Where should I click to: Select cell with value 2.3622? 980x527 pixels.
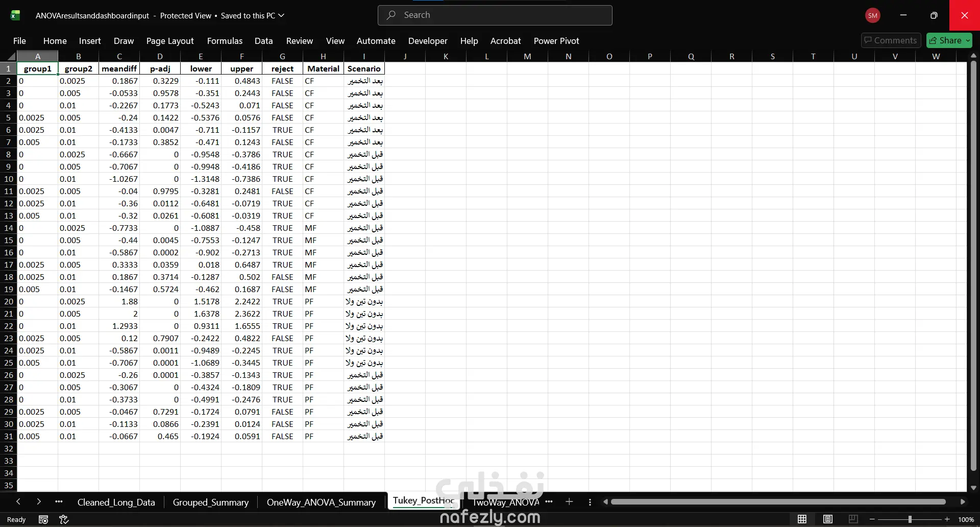coord(242,314)
